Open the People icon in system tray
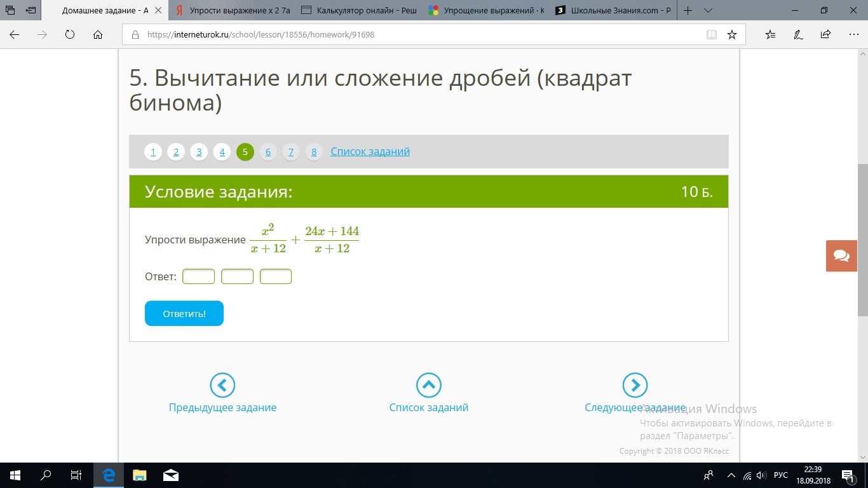Viewport: 868px width, 488px height. tap(709, 475)
